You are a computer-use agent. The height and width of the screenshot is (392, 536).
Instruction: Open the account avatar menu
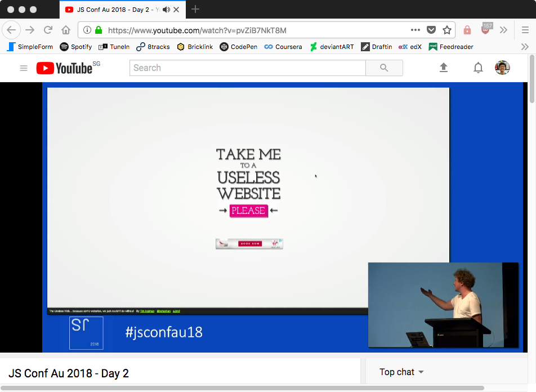[502, 68]
